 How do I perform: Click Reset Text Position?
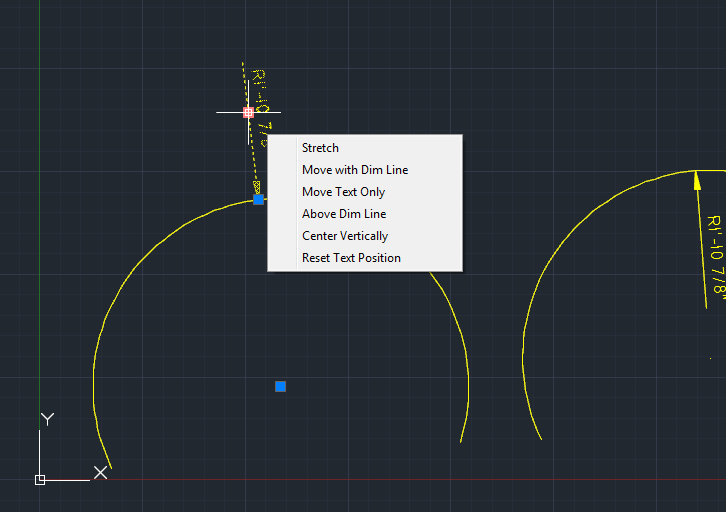tap(351, 258)
